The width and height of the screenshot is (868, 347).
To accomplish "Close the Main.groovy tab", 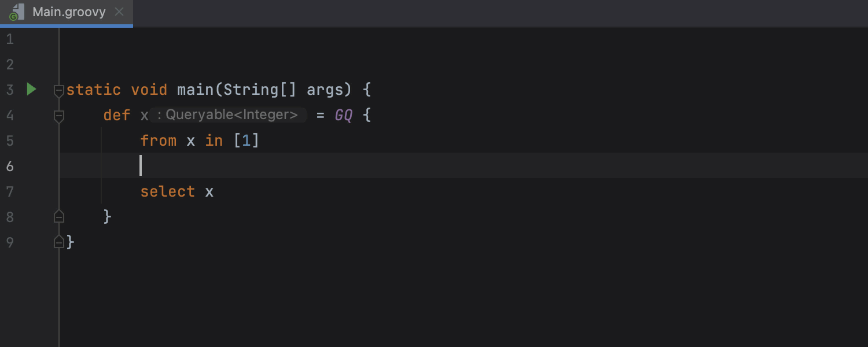I will tap(119, 12).
